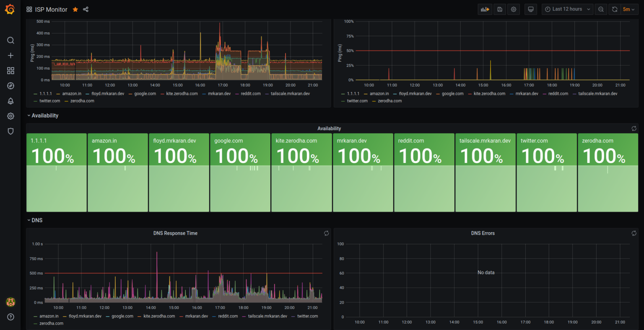Refresh the DNS Errors panel
The height and width of the screenshot is (330, 644).
pos(634,233)
